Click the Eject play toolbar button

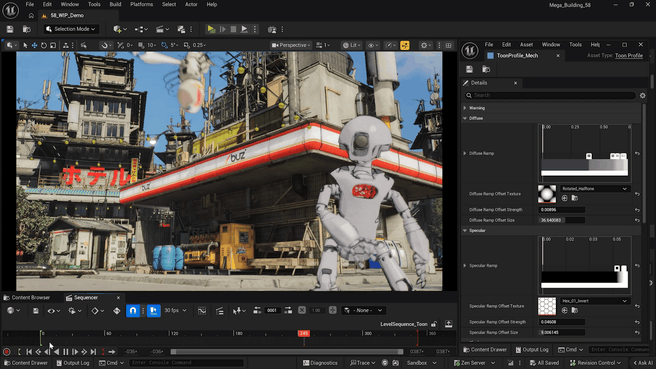click(x=244, y=29)
